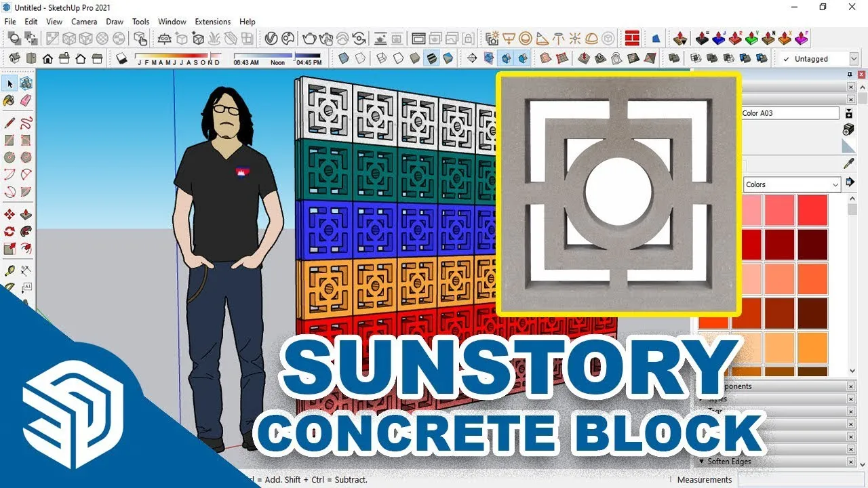Add a V-Ray dome light

click(592, 39)
